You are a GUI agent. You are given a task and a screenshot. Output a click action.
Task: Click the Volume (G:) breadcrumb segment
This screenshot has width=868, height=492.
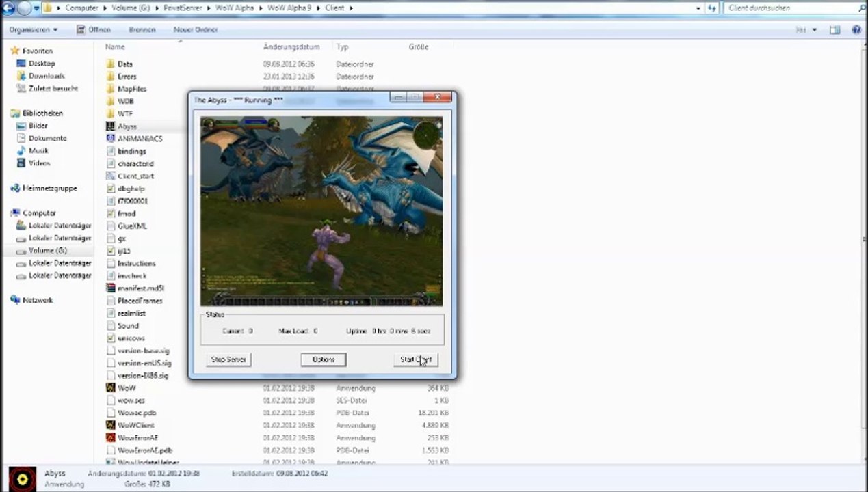pyautogui.click(x=131, y=8)
